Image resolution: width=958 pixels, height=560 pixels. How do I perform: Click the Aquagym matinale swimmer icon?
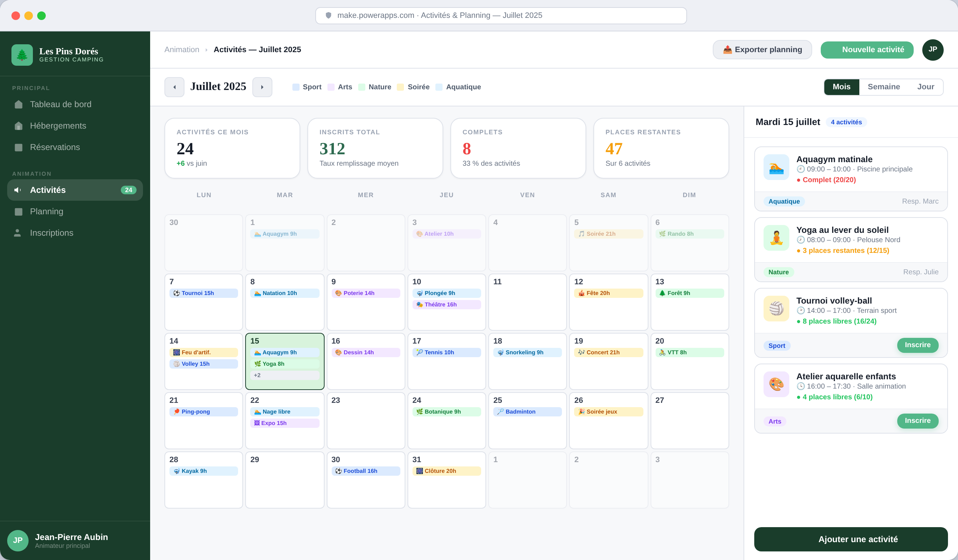tap(776, 167)
